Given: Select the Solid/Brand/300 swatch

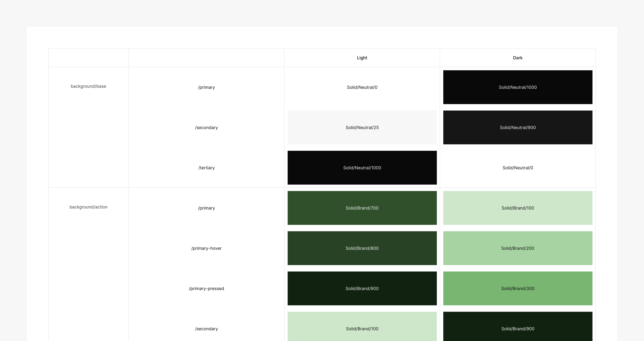Looking at the screenshot, I should click(x=518, y=289).
